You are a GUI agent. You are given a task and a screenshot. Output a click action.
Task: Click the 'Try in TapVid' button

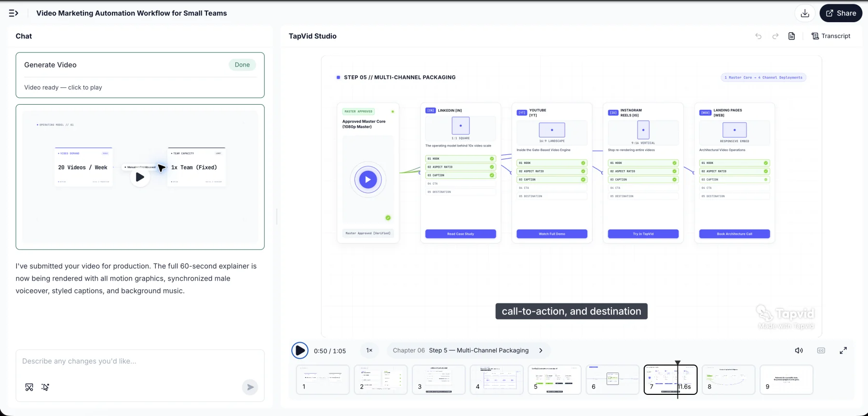[643, 234]
